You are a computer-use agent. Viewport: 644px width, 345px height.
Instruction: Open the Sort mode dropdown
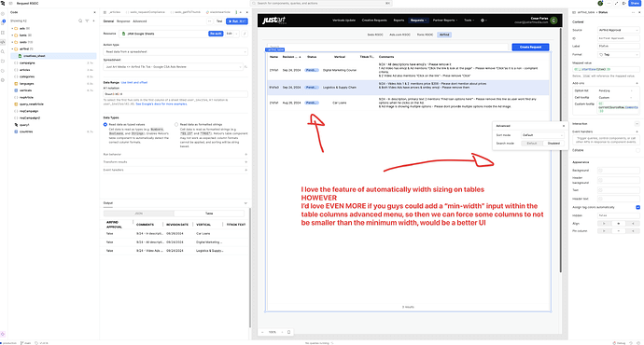(542, 135)
